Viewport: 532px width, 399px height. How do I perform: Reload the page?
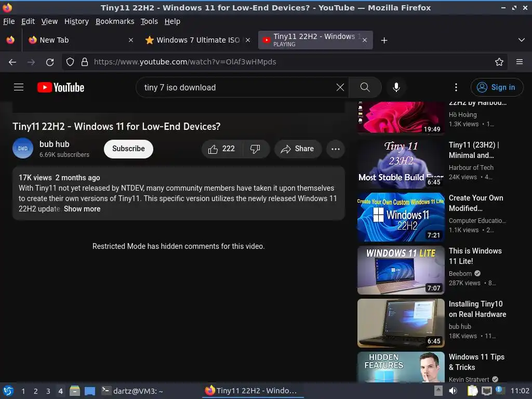50,62
